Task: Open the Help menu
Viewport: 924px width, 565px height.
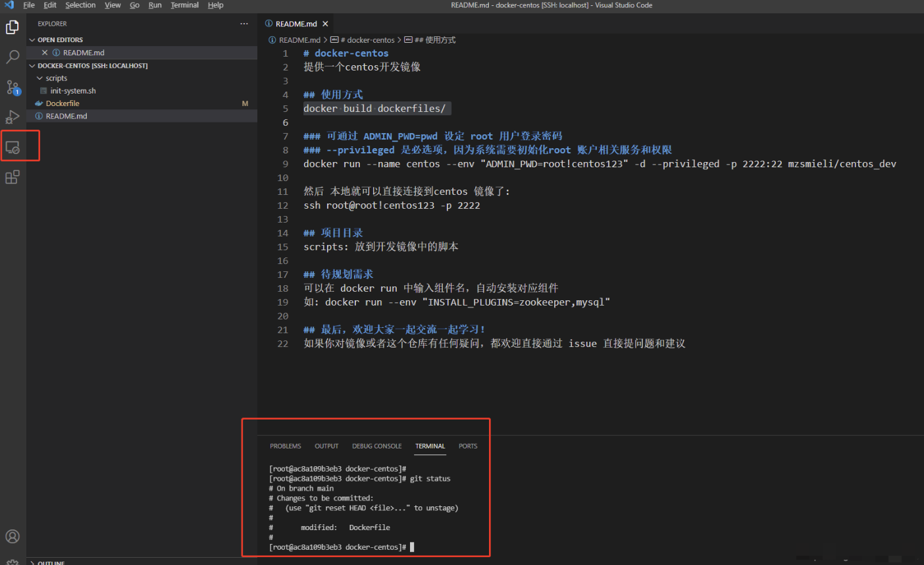Action: [216, 5]
